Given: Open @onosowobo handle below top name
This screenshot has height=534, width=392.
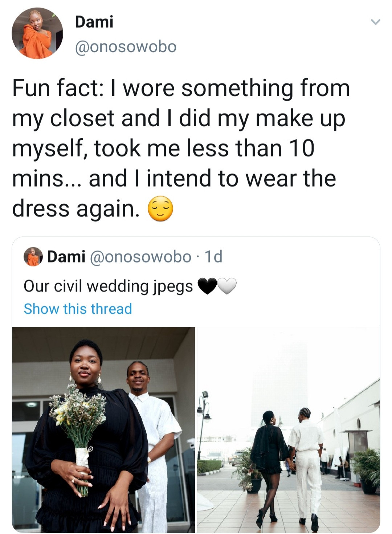Looking at the screenshot, I should pyautogui.click(x=126, y=46).
